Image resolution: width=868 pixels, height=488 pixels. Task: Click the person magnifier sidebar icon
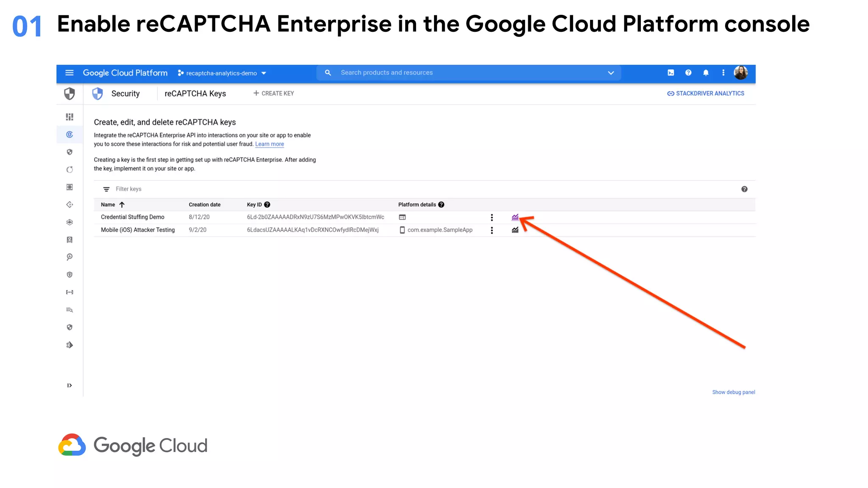pyautogui.click(x=70, y=257)
